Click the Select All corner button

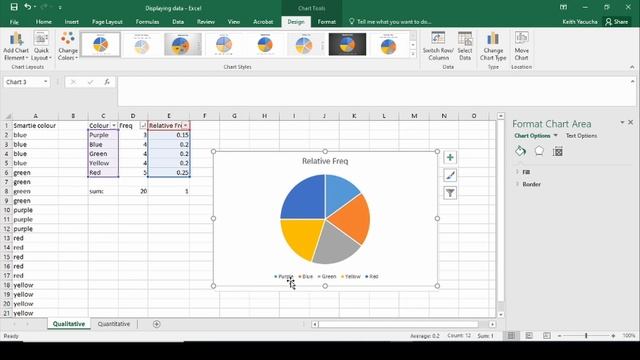coord(6,116)
